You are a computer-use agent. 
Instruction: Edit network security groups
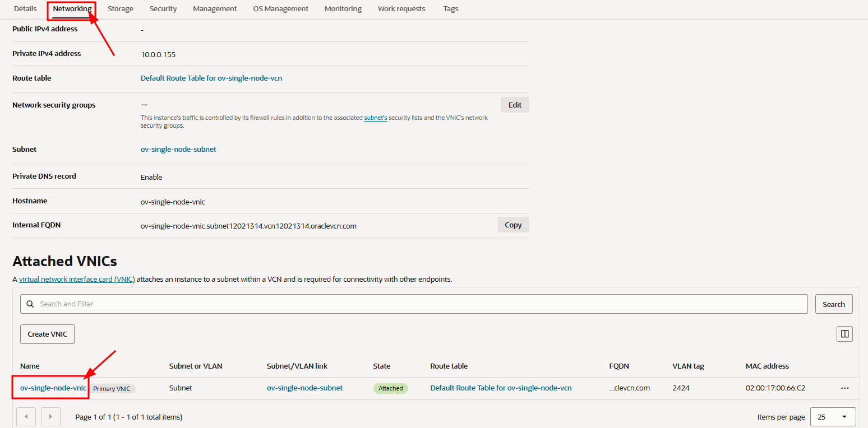click(x=514, y=105)
